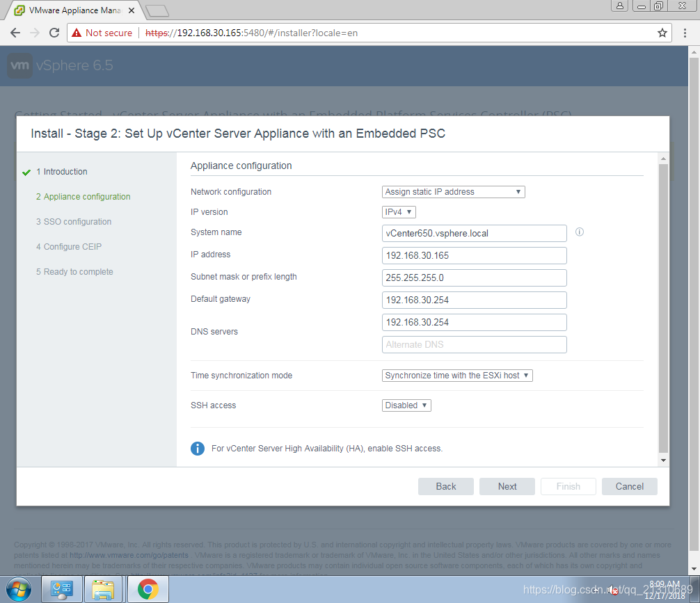
Task: Click the browser back arrow
Action: click(x=15, y=33)
